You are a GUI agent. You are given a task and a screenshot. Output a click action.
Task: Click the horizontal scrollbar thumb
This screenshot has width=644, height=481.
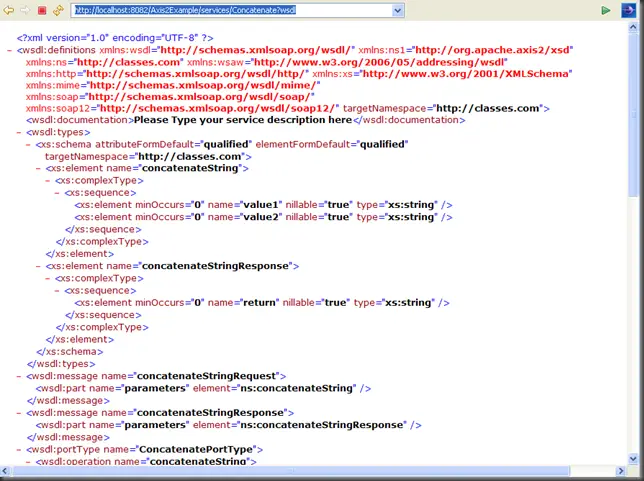pos(291,471)
